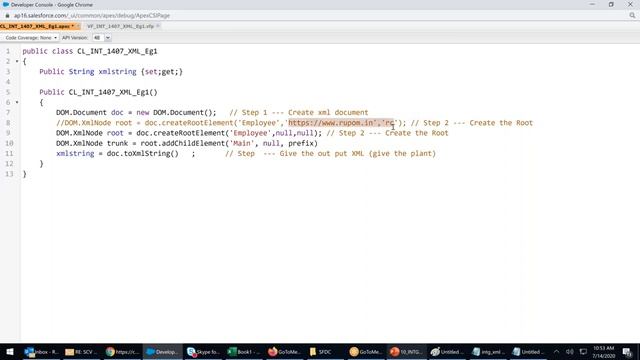Viewport: 640px width, 360px height.
Task: Switch to the Chrome https taskbar window
Action: tap(122, 351)
